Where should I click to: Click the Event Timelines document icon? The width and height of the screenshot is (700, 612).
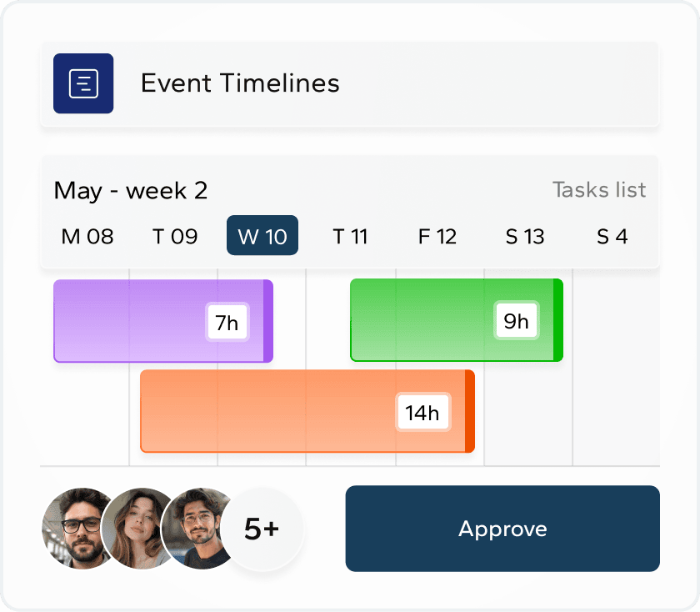83,83
